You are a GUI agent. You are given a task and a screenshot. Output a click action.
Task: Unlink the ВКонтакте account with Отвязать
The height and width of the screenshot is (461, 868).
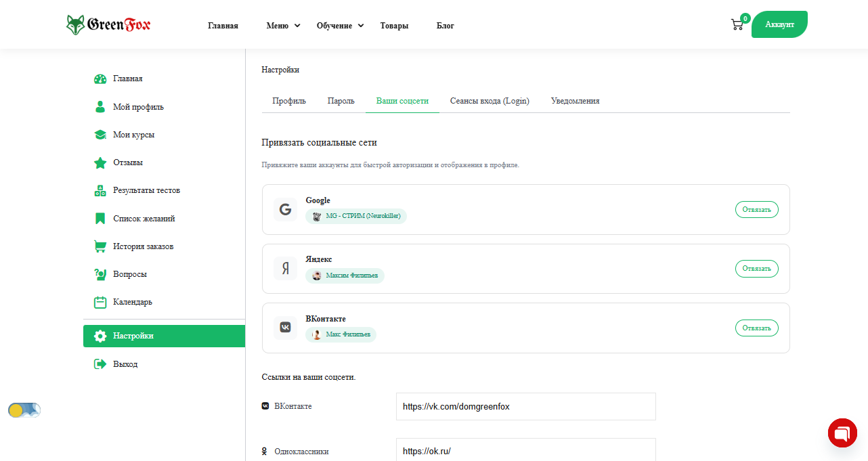click(756, 328)
